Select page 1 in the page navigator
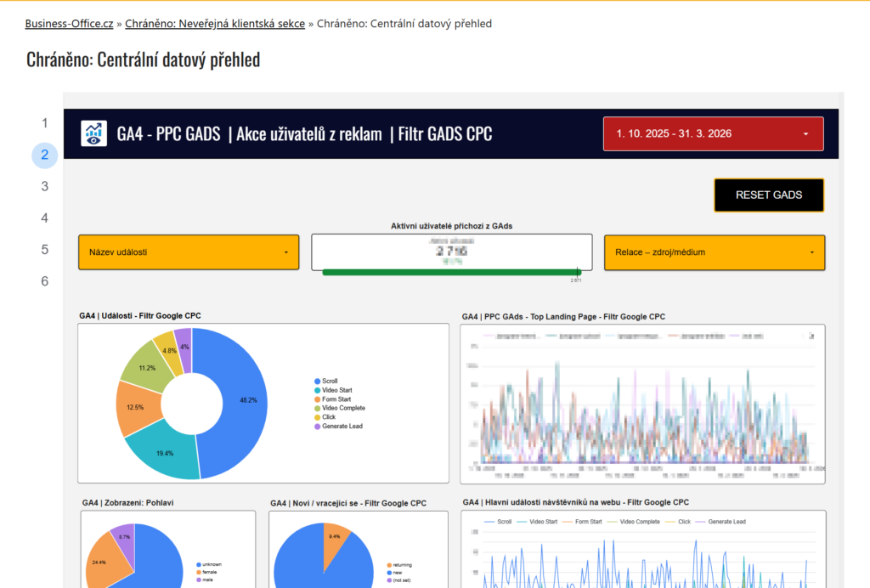This screenshot has width=870, height=588. point(44,122)
